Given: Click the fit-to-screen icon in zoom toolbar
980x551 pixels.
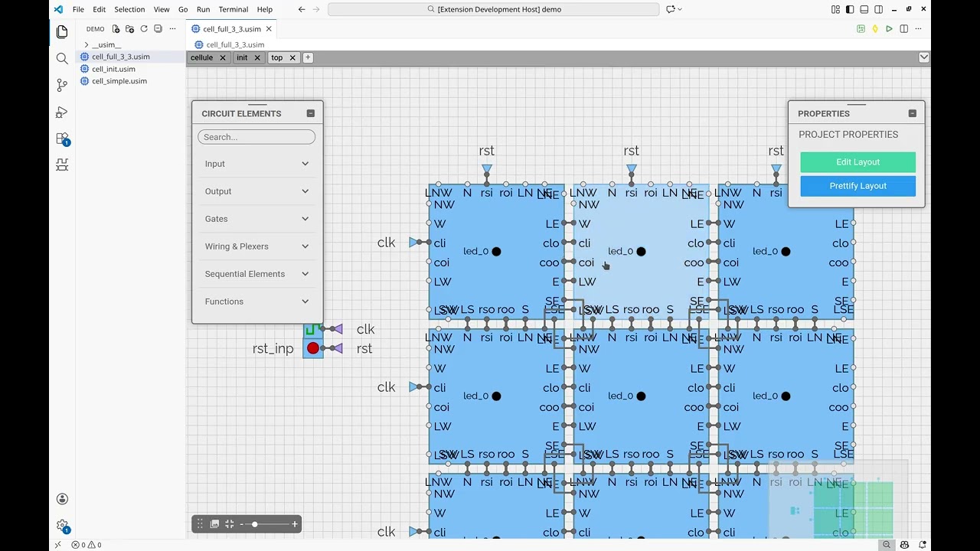Looking at the screenshot, I should [229, 524].
